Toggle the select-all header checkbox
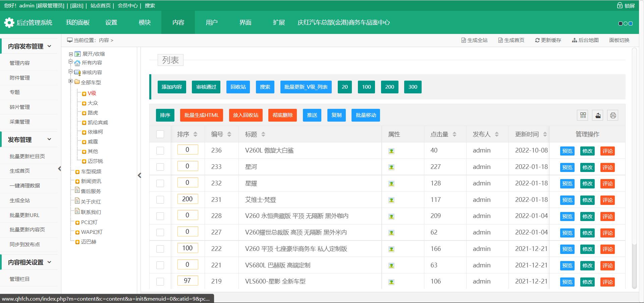This screenshot has width=644, height=303. (160, 134)
